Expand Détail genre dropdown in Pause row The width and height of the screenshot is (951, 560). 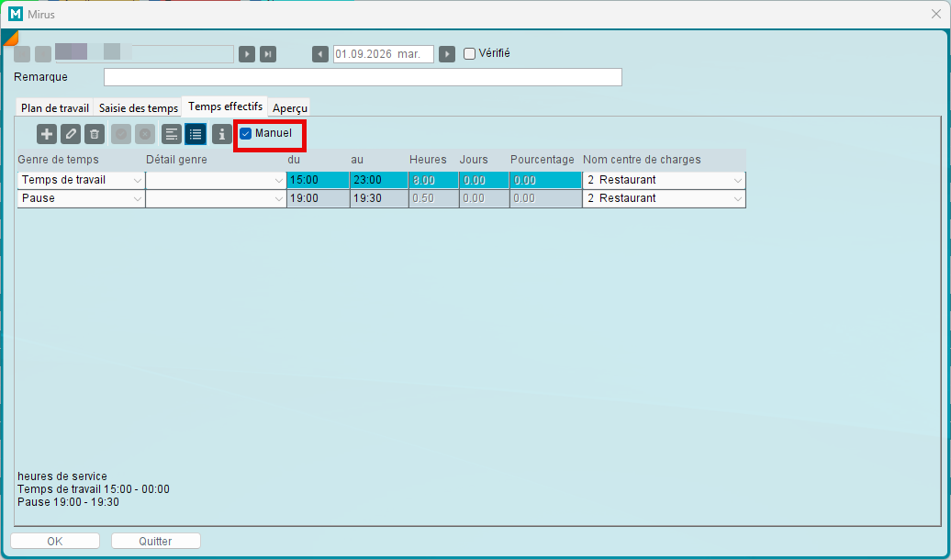point(278,198)
